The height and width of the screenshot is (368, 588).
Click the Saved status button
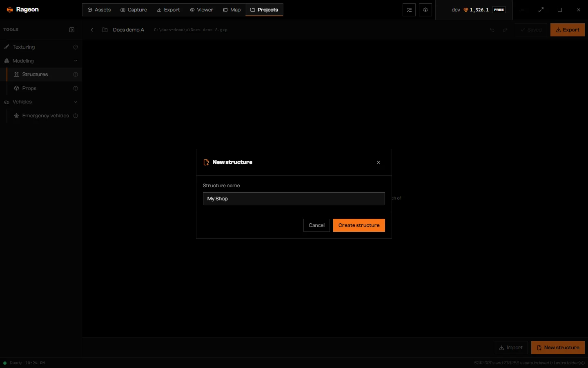tap(531, 30)
